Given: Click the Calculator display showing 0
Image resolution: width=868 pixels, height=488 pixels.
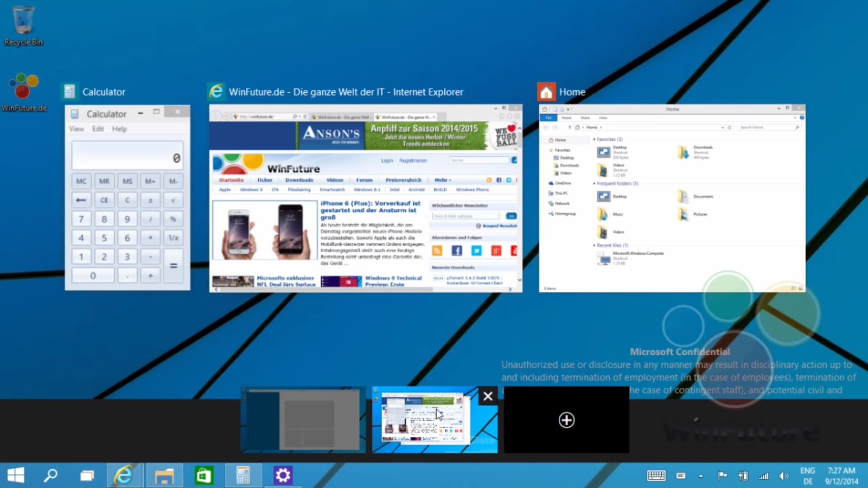Looking at the screenshot, I should pyautogui.click(x=127, y=156).
